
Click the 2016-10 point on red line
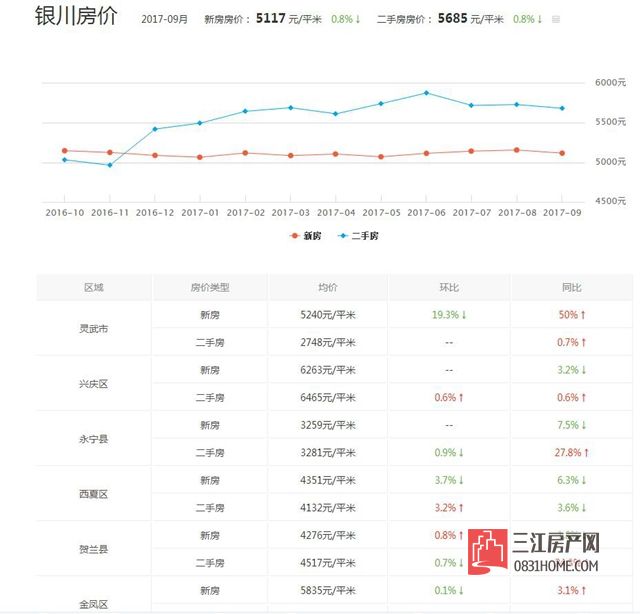64,151
